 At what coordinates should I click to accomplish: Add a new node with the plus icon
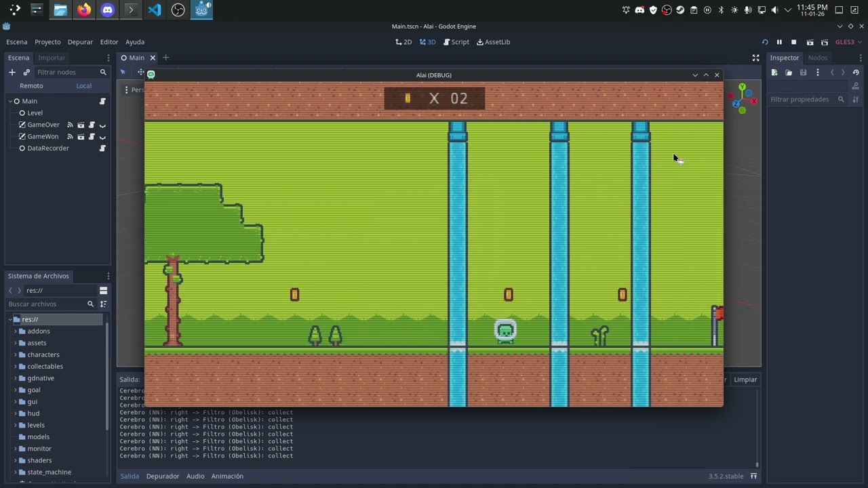(x=12, y=72)
